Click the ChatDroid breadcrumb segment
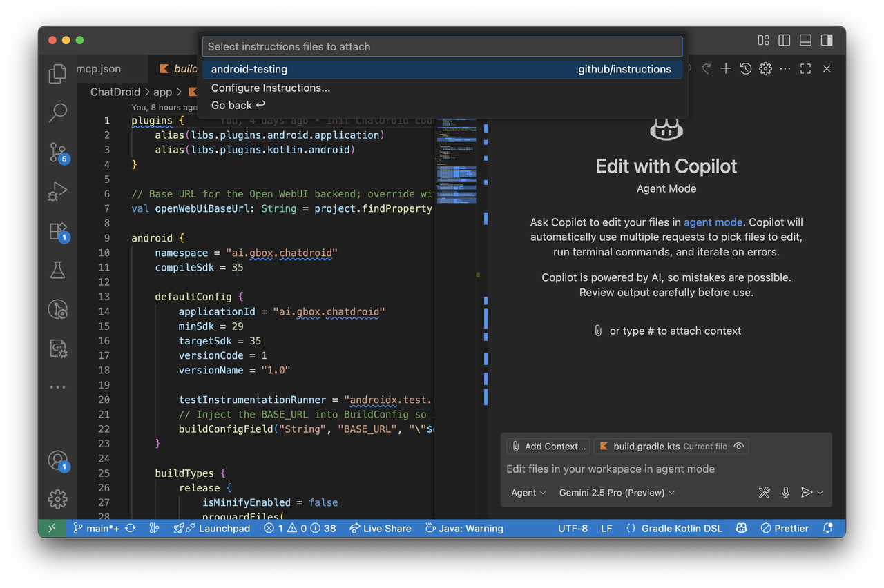The width and height of the screenshot is (884, 588). coord(115,92)
